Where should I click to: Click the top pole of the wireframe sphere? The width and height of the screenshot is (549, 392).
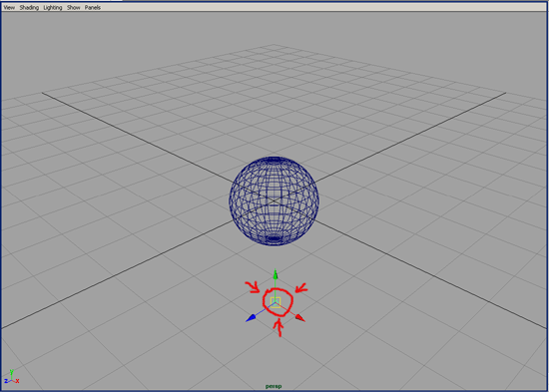pyautogui.click(x=274, y=159)
